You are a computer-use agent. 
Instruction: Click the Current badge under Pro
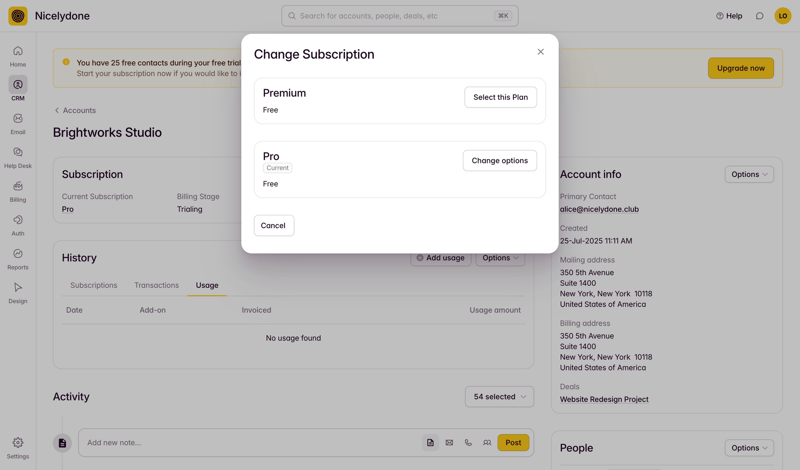tap(278, 168)
